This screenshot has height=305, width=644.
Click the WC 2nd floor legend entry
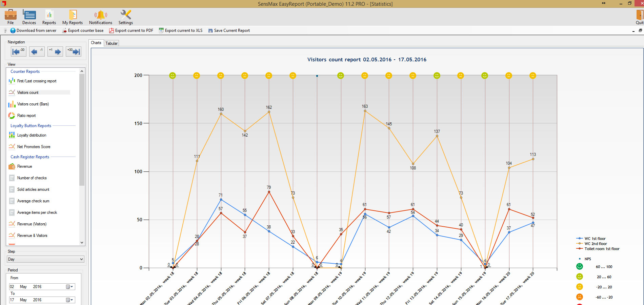coord(596,244)
